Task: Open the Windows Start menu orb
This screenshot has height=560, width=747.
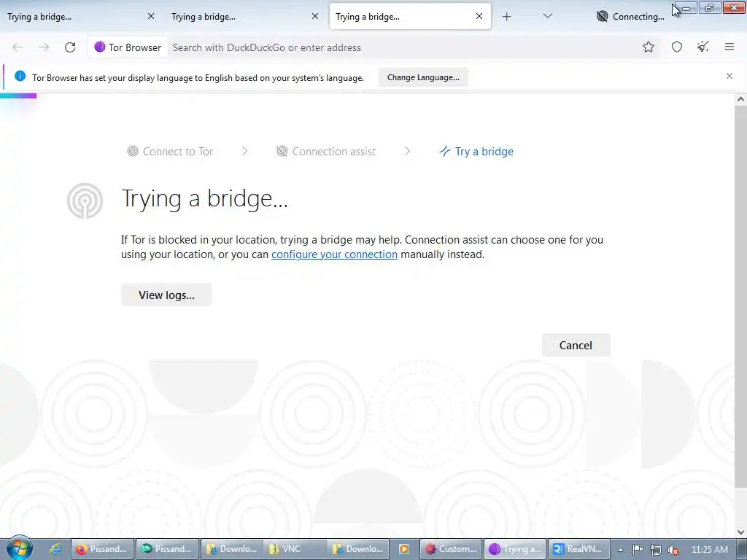Action: click(x=19, y=548)
